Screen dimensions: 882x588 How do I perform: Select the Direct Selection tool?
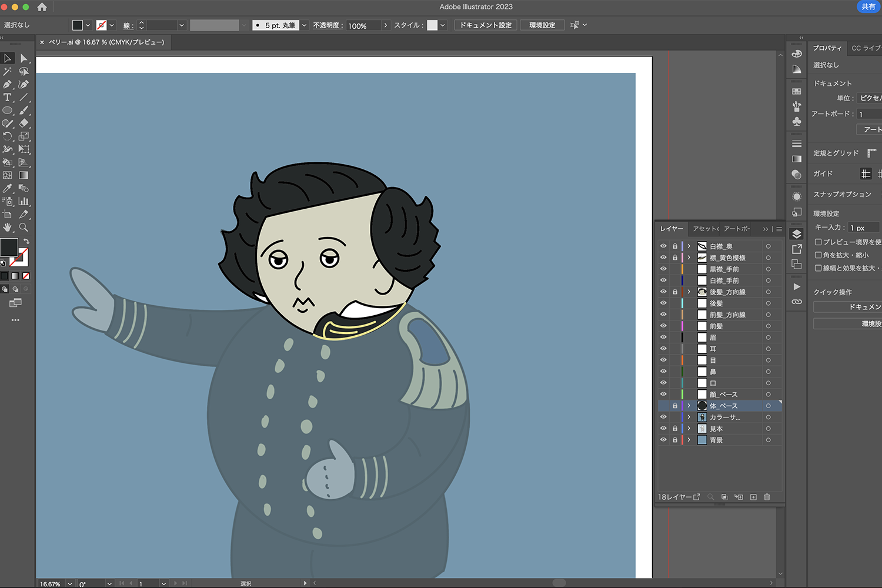(24, 58)
